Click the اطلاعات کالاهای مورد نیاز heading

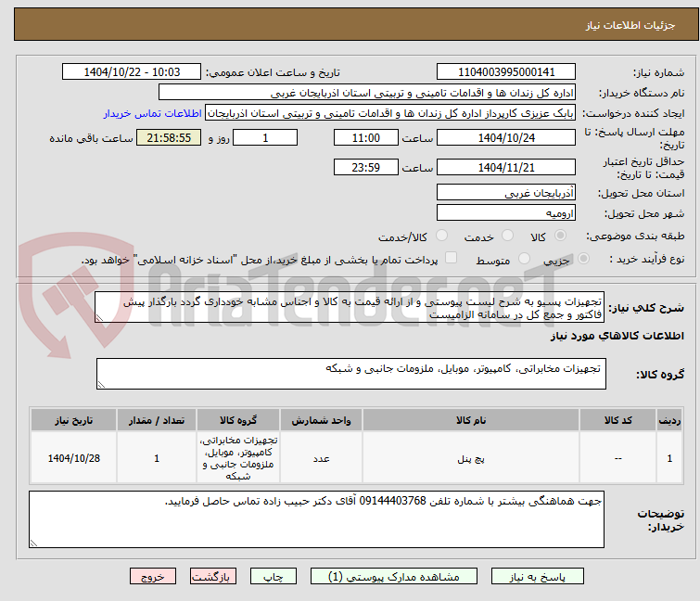[x=617, y=336]
